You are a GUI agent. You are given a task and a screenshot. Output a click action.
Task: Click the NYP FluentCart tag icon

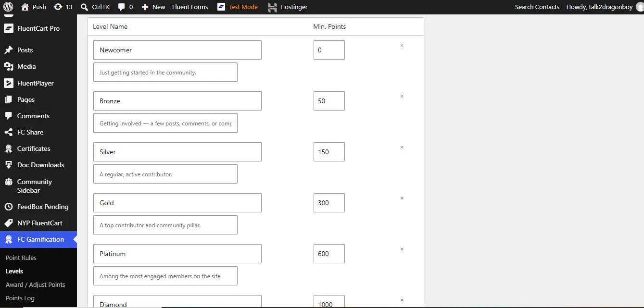8,223
